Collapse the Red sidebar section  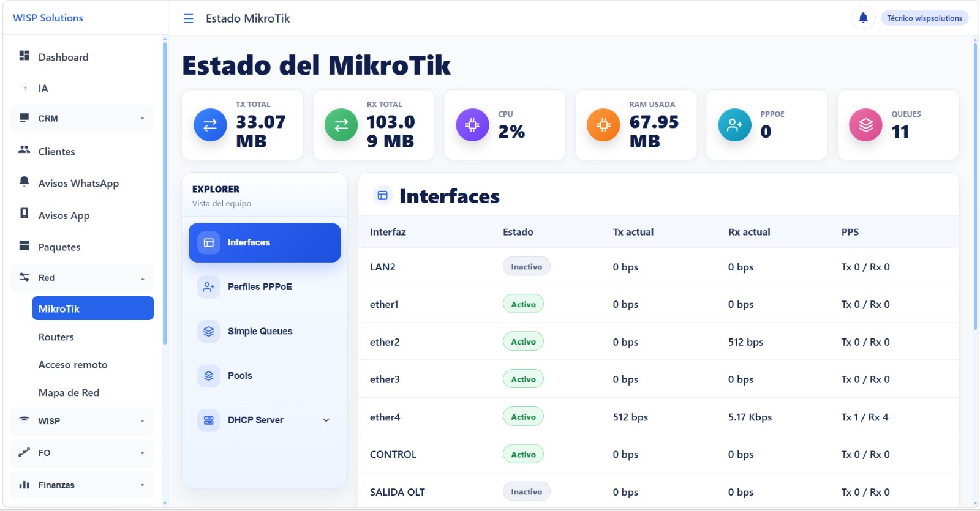(x=82, y=277)
